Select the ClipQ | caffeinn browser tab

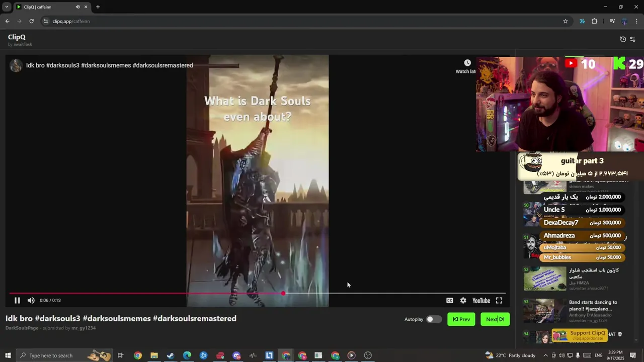pyautogui.click(x=52, y=7)
